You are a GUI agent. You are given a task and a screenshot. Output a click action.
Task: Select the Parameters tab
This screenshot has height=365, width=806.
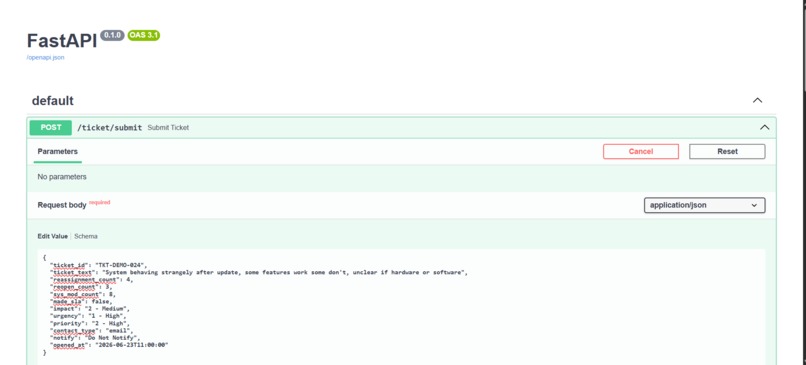[58, 152]
